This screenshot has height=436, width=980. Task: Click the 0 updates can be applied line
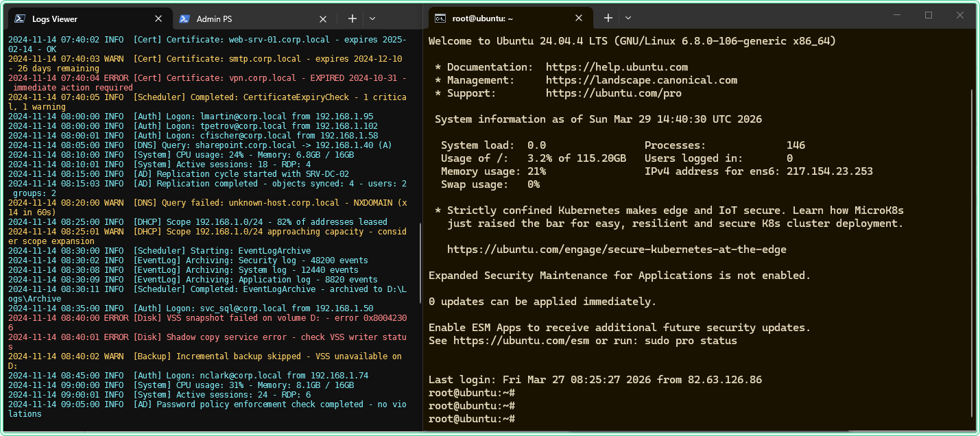coord(542,302)
